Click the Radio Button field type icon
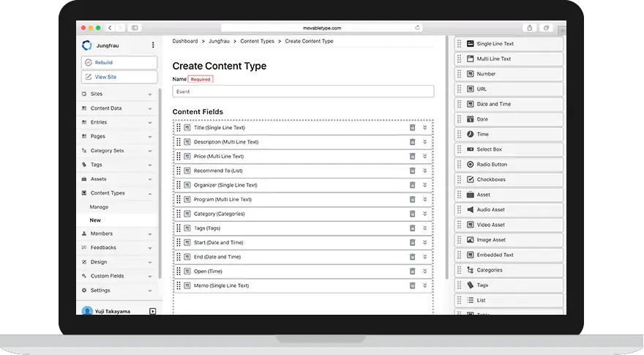Viewport: 644px width, 355px height. click(x=470, y=165)
